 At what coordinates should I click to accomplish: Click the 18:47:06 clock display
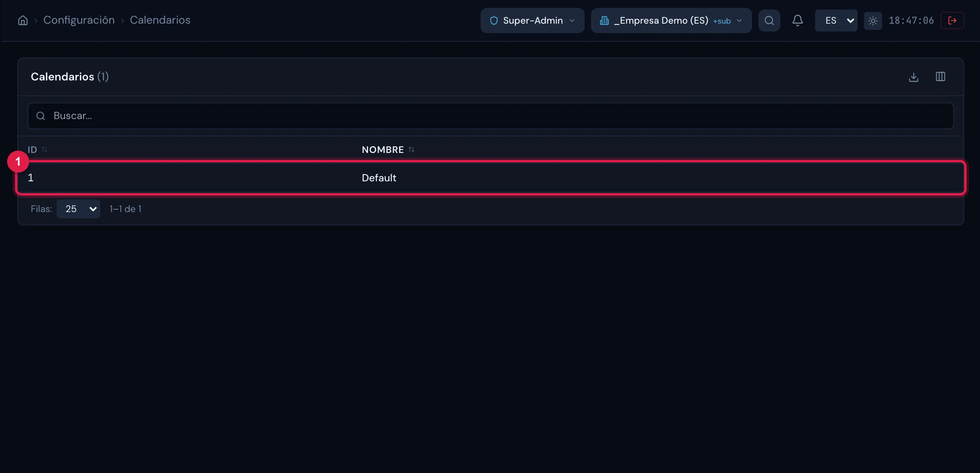click(x=911, y=20)
